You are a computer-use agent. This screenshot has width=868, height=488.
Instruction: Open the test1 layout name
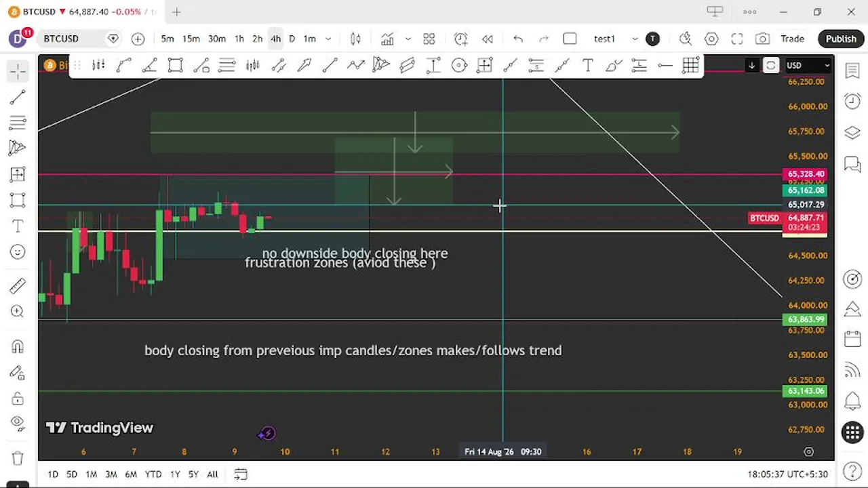click(x=604, y=39)
